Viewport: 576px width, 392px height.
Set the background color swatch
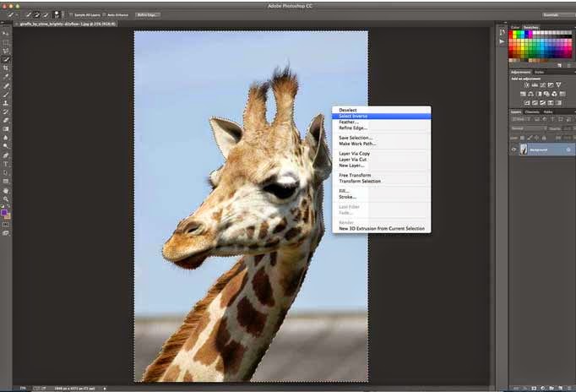pyautogui.click(x=8, y=216)
